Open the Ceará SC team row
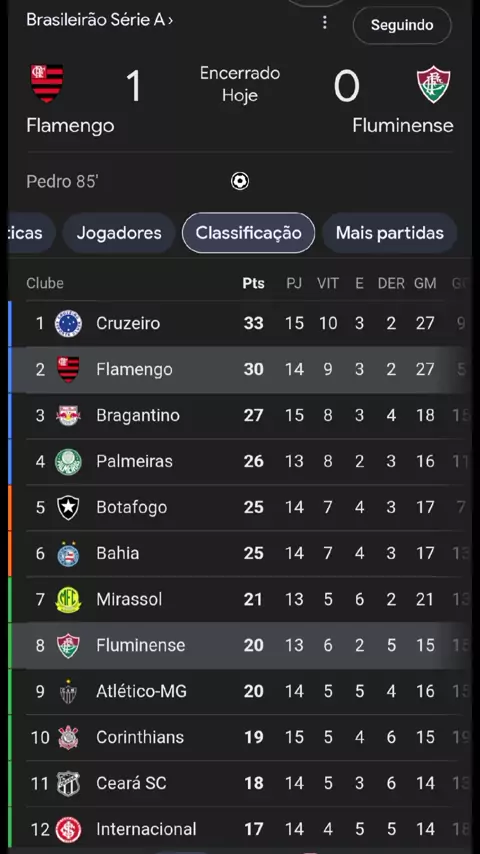The height and width of the screenshot is (854, 480). coord(240,784)
